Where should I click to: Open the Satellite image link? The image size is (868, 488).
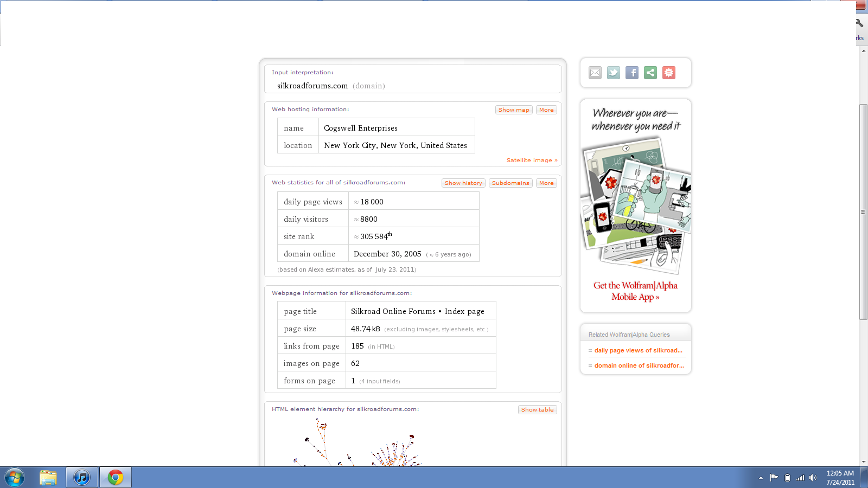click(x=532, y=160)
